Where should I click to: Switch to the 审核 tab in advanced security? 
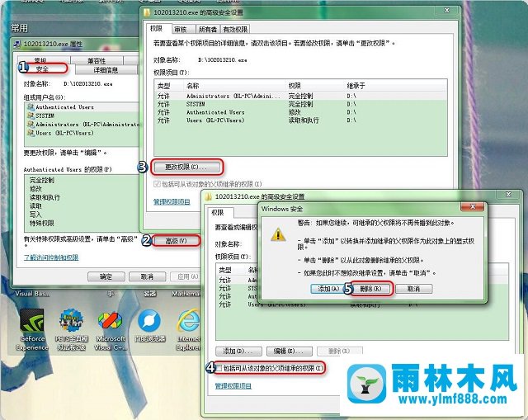pos(181,30)
